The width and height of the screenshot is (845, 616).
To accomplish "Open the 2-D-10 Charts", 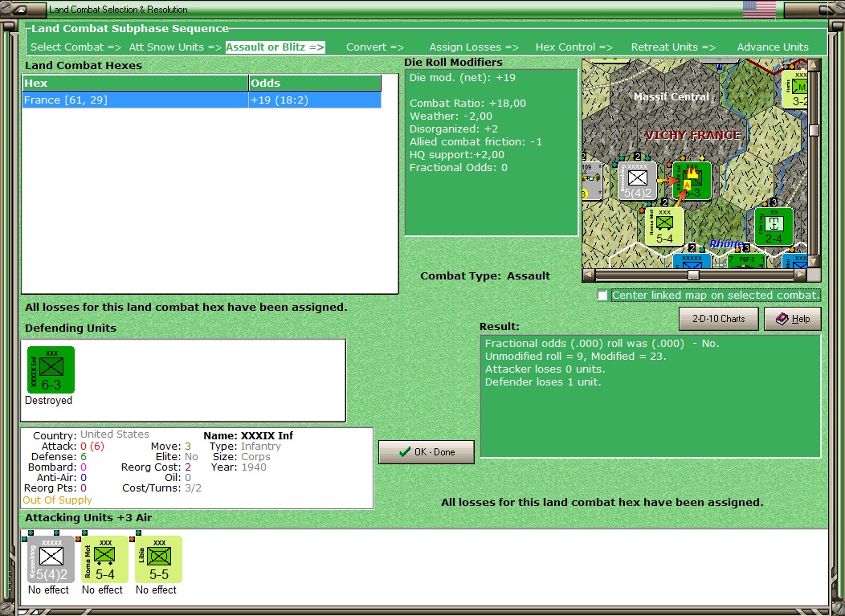I will [x=718, y=319].
